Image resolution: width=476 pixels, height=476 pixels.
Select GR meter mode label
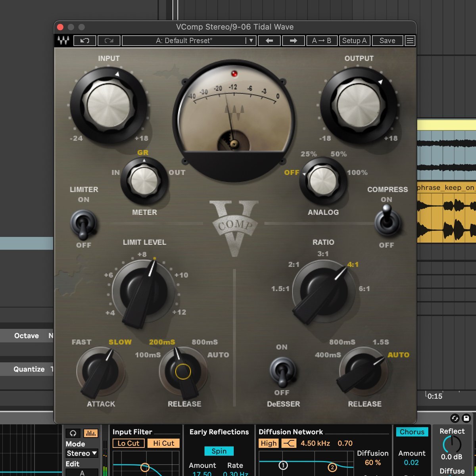pos(143,153)
